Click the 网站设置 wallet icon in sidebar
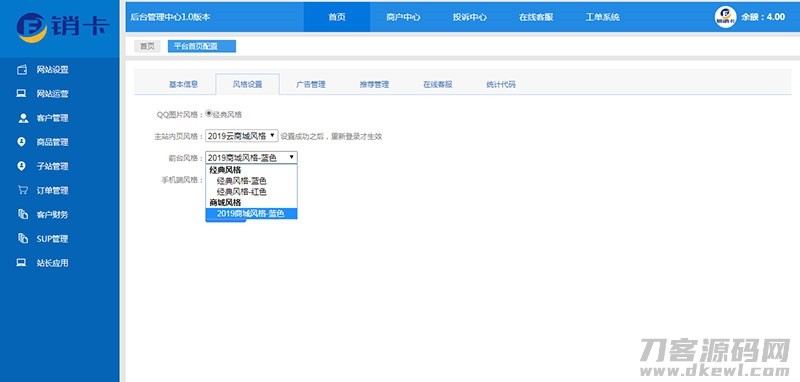The image size is (800, 382). point(22,70)
